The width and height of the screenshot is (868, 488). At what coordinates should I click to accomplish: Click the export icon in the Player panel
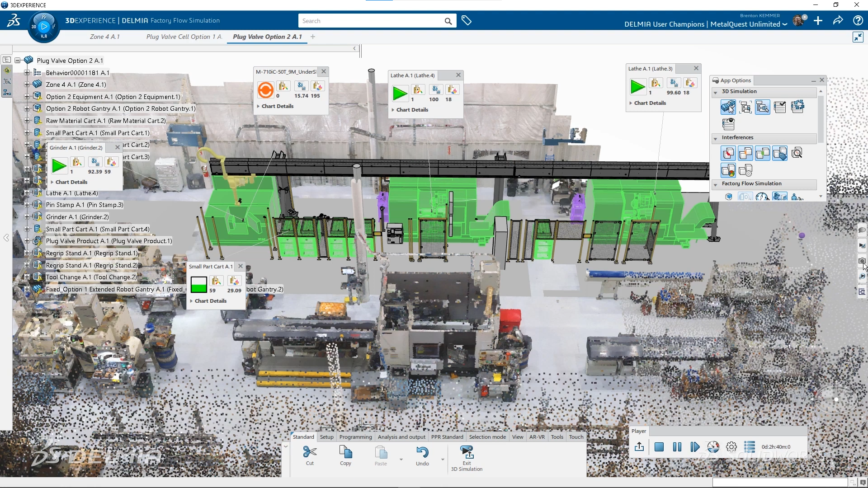coord(640,447)
